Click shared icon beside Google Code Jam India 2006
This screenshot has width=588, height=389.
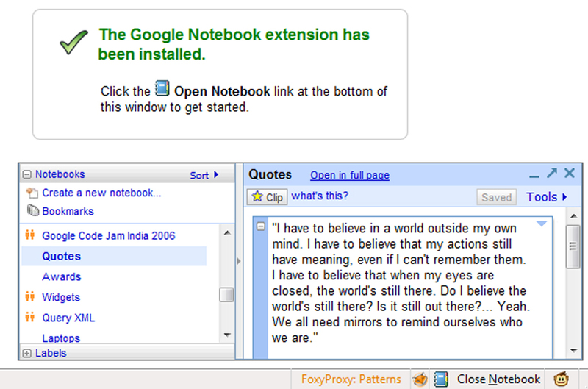pyautogui.click(x=30, y=235)
